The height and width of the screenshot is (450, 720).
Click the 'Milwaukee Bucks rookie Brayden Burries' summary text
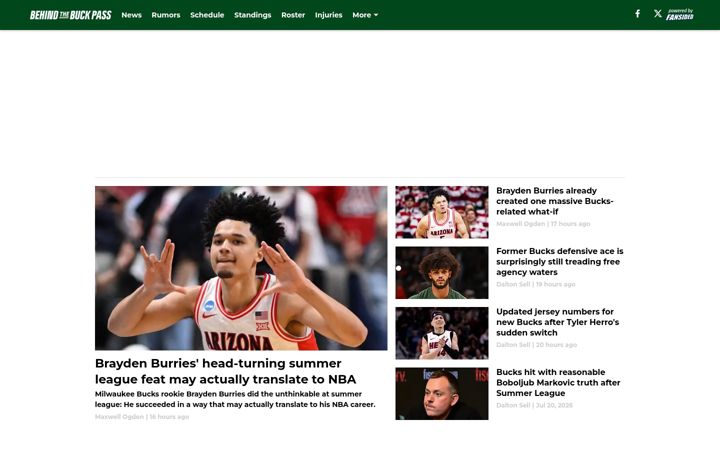[x=235, y=399]
